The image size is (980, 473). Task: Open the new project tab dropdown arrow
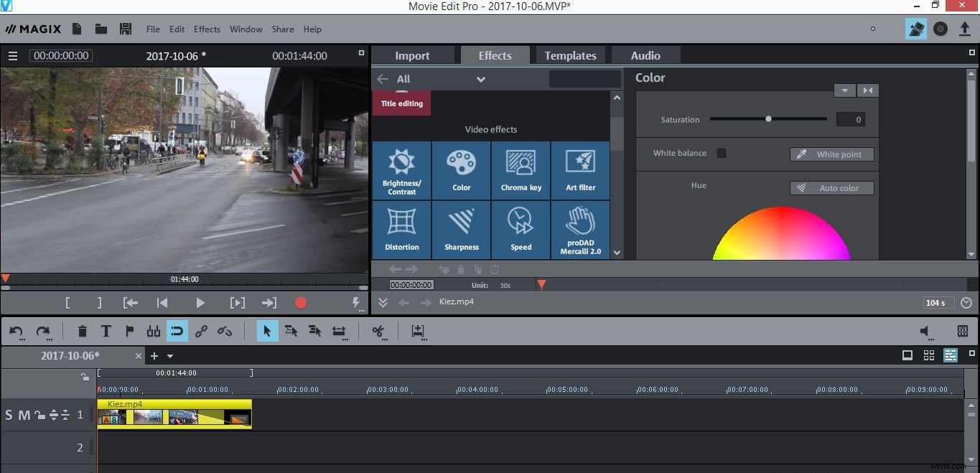click(x=169, y=355)
